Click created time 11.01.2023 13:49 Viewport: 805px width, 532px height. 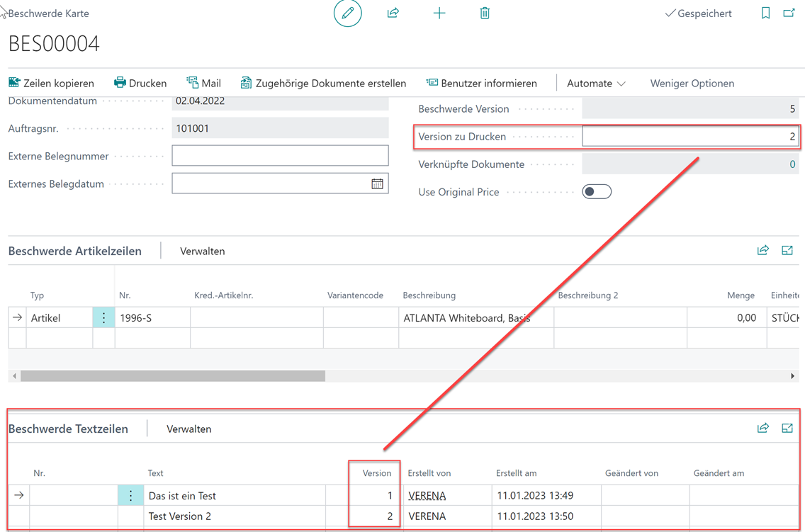click(x=546, y=496)
